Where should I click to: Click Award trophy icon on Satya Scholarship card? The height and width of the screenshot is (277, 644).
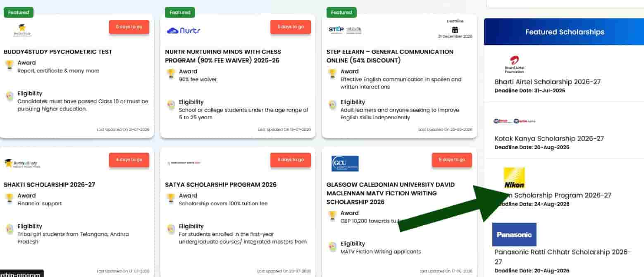point(171,198)
